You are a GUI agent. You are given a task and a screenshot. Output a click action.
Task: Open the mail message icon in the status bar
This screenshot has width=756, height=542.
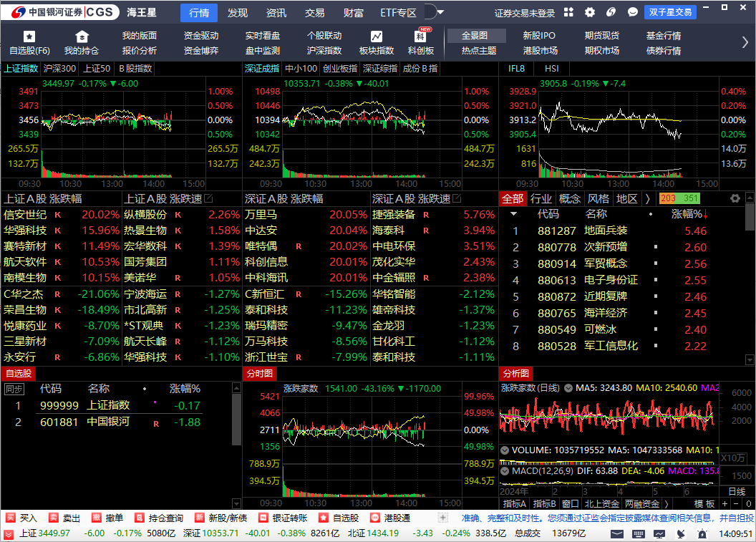tap(619, 534)
